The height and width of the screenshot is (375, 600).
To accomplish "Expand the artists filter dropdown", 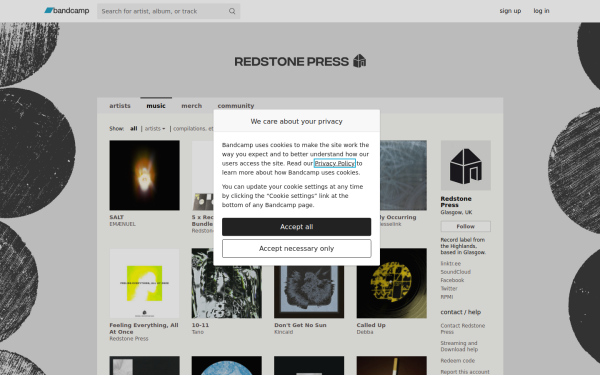I will (x=155, y=129).
